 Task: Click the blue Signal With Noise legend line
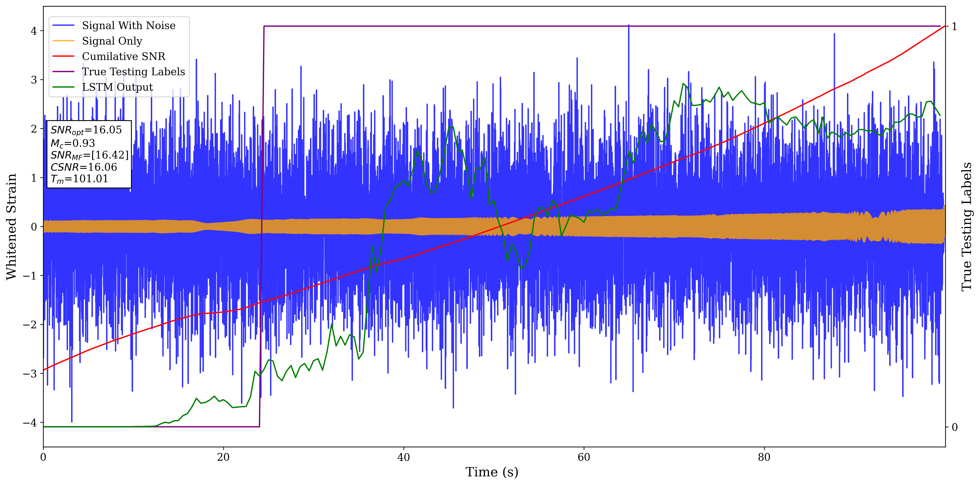coord(63,26)
